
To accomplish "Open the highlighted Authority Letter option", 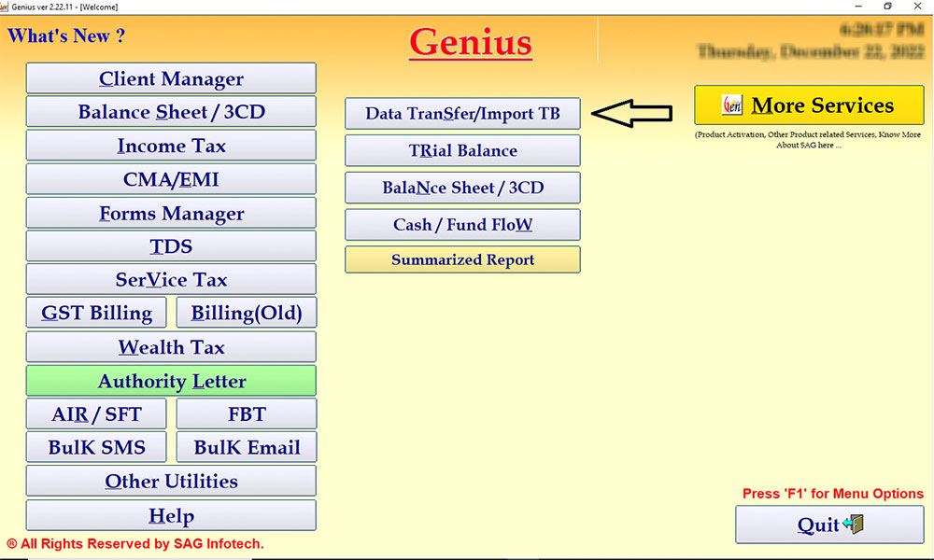I will [170, 380].
